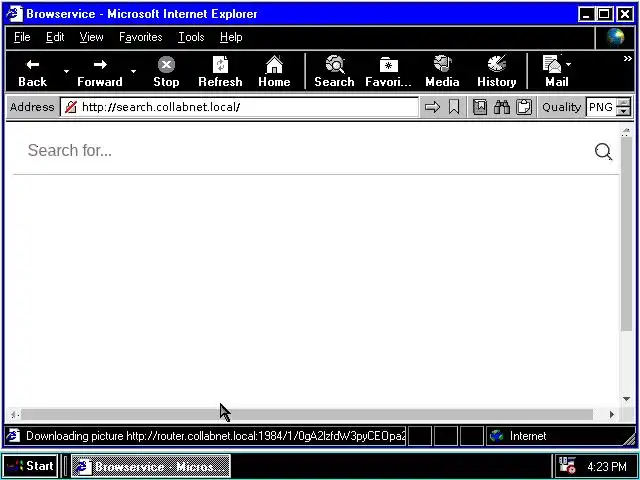Click horizontal scrollbar left arrow
Screen dimensions: 640x480
pos(13,415)
